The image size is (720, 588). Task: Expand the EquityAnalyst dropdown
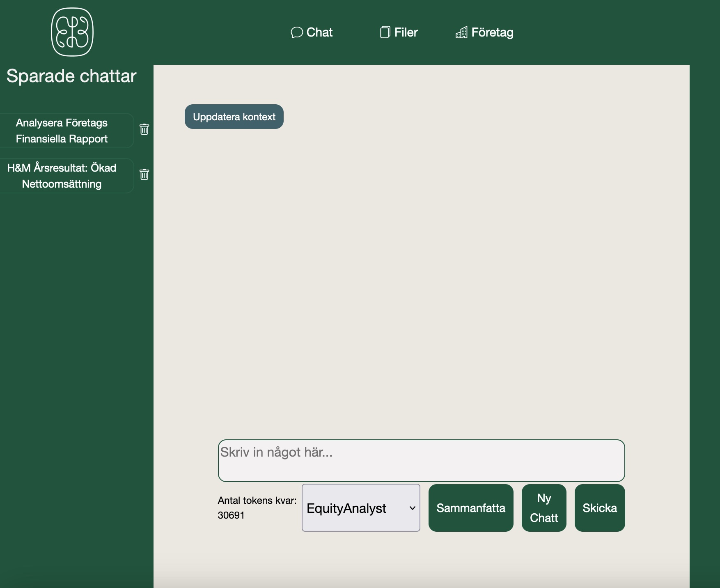click(361, 508)
